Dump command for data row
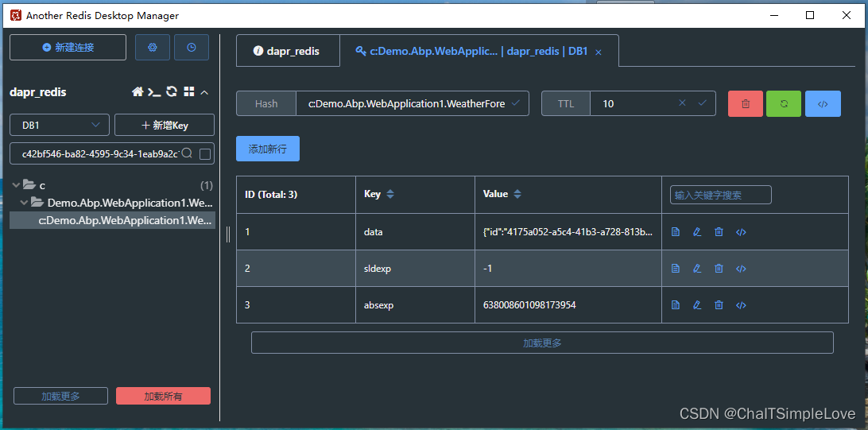Screen dimensions: 868x430 741,232
